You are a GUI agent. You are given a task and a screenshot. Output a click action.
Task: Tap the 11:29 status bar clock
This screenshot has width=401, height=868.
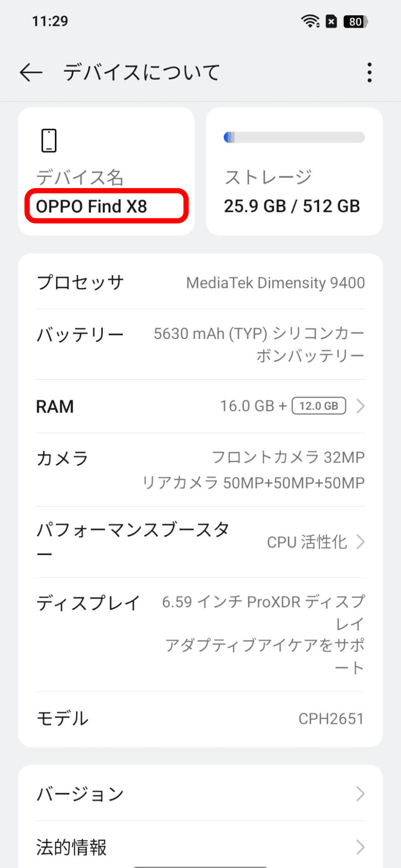(x=50, y=21)
